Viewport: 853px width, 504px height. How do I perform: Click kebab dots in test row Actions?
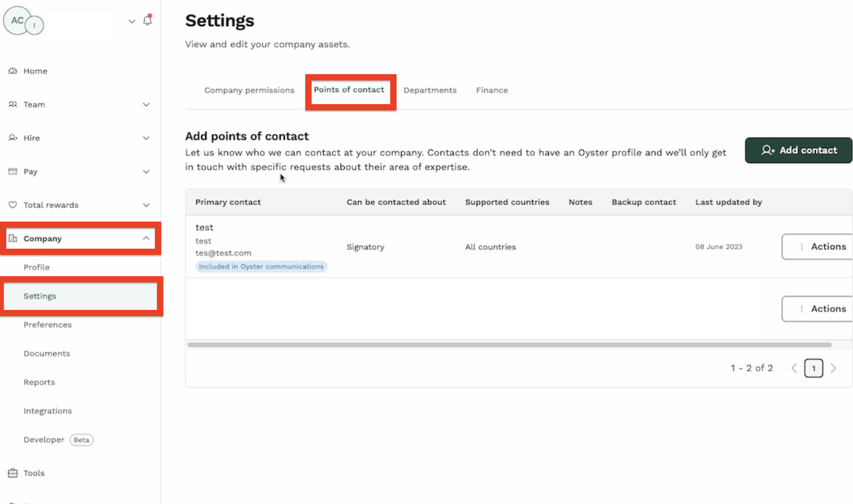point(801,247)
